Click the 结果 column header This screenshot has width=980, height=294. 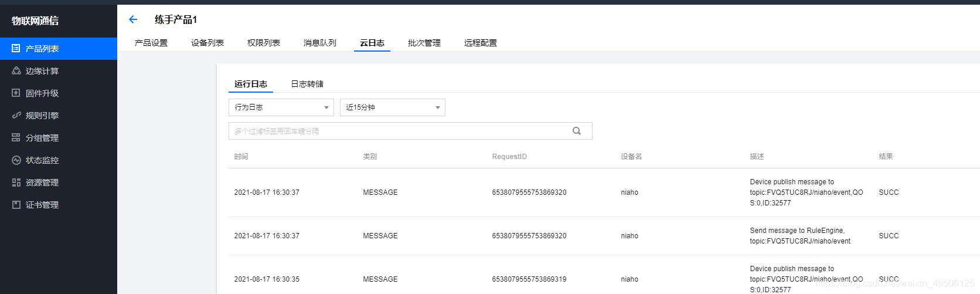pyautogui.click(x=886, y=157)
